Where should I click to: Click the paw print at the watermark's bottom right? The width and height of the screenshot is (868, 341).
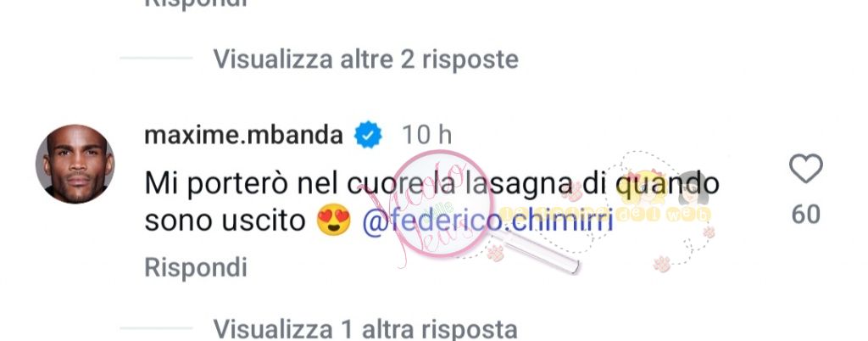(x=661, y=264)
